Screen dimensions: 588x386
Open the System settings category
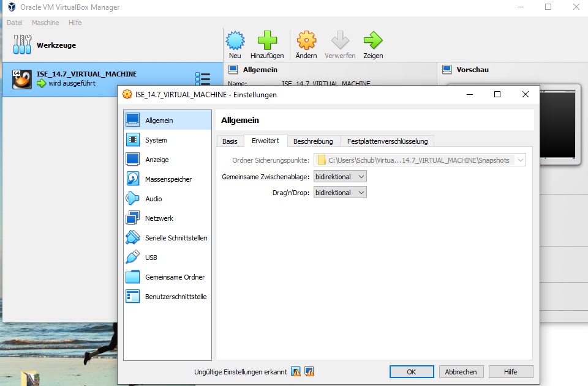[x=168, y=140]
